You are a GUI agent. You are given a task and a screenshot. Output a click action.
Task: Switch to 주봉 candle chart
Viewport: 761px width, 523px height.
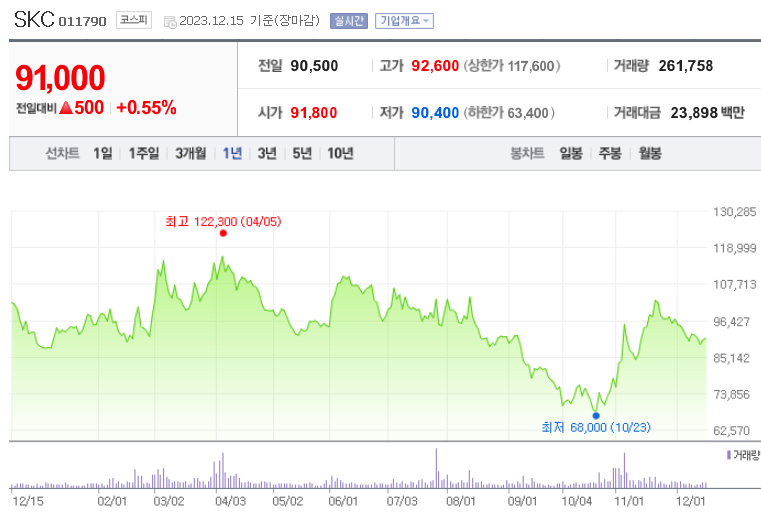point(610,153)
